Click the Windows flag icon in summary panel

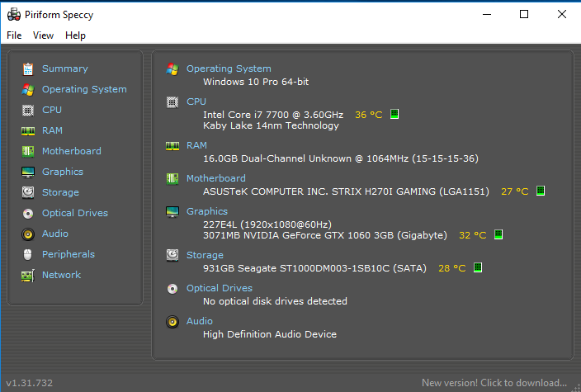172,69
